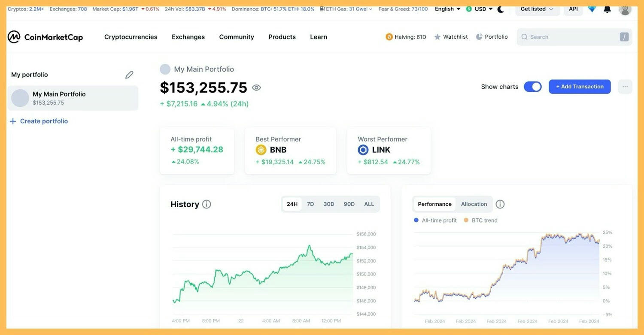644x335 pixels.
Task: Edit portfolio with the pencil icon
Action: pyautogui.click(x=129, y=75)
